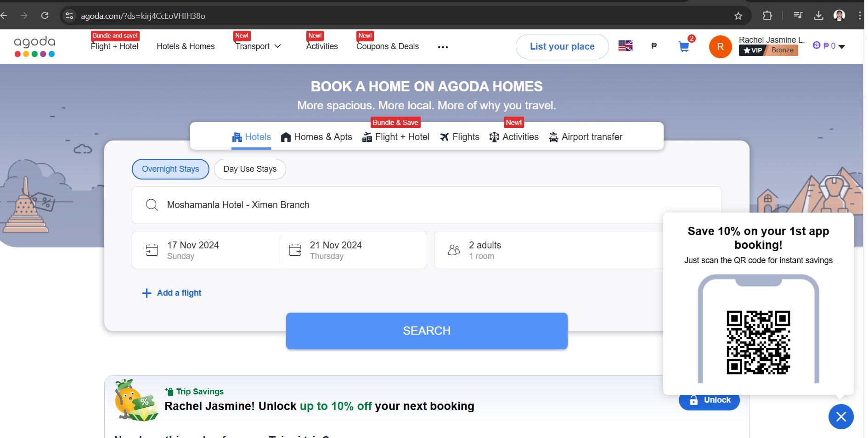Screen dimensions: 868x438
Task: Click the check-out calendar icon
Action: pos(295,250)
